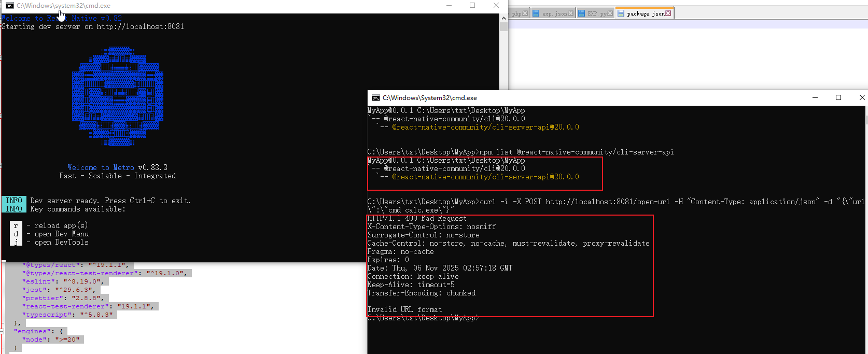
Task: Close the EXP.py tab with its X
Action: [610, 13]
